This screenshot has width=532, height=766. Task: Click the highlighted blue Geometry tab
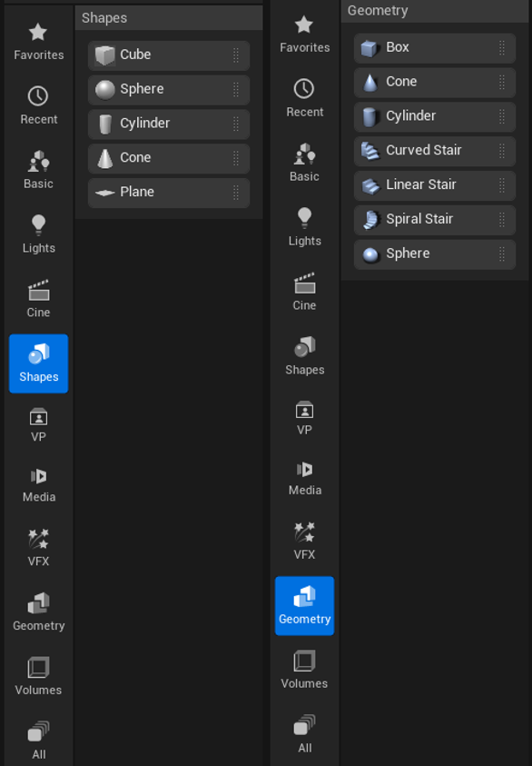point(304,606)
